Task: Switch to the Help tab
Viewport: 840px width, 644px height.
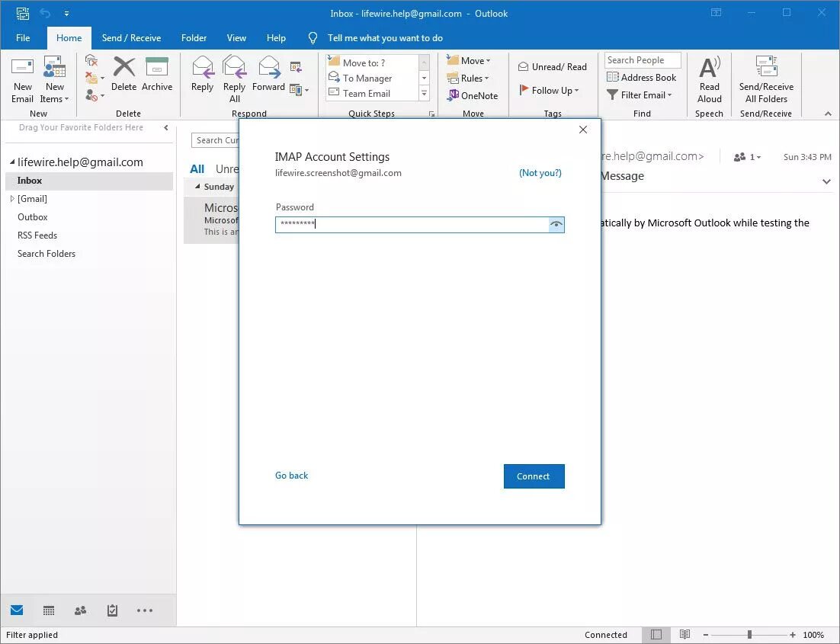Action: tap(276, 38)
